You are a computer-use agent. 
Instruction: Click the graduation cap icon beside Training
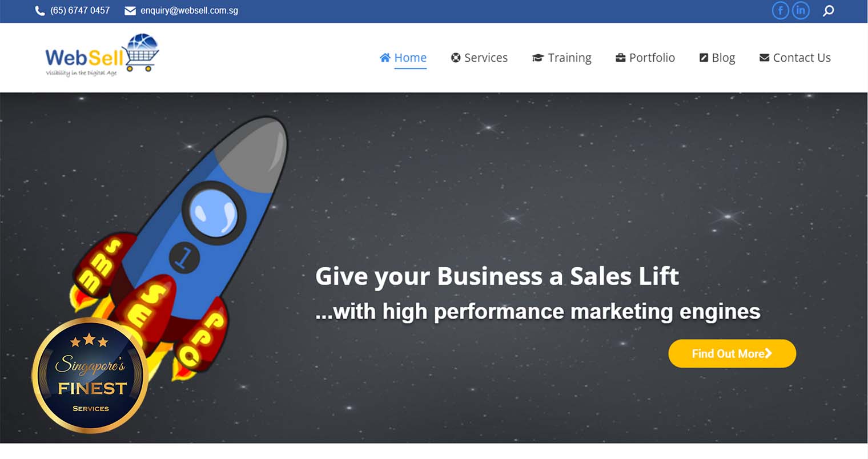(x=538, y=58)
